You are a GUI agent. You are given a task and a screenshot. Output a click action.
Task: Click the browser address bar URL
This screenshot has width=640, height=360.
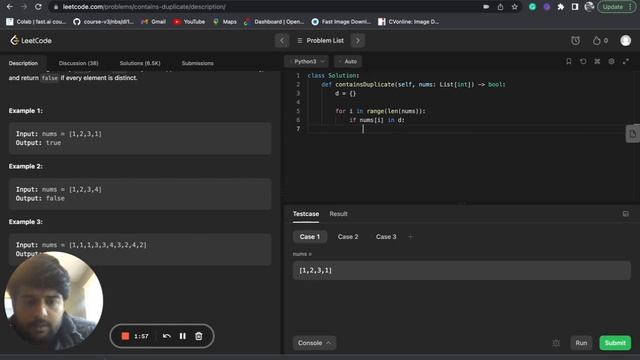coord(144,7)
